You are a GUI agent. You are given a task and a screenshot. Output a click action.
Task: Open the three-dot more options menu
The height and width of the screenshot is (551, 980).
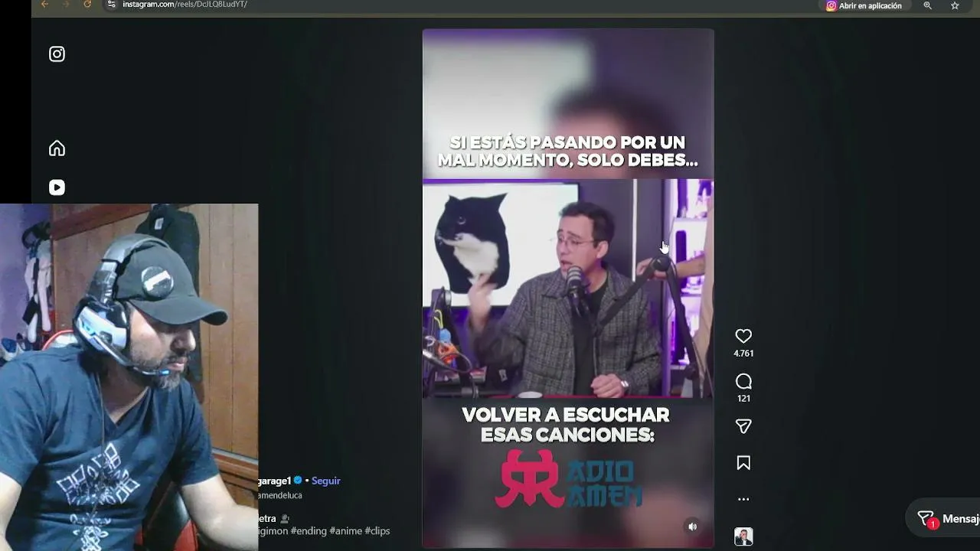click(743, 499)
